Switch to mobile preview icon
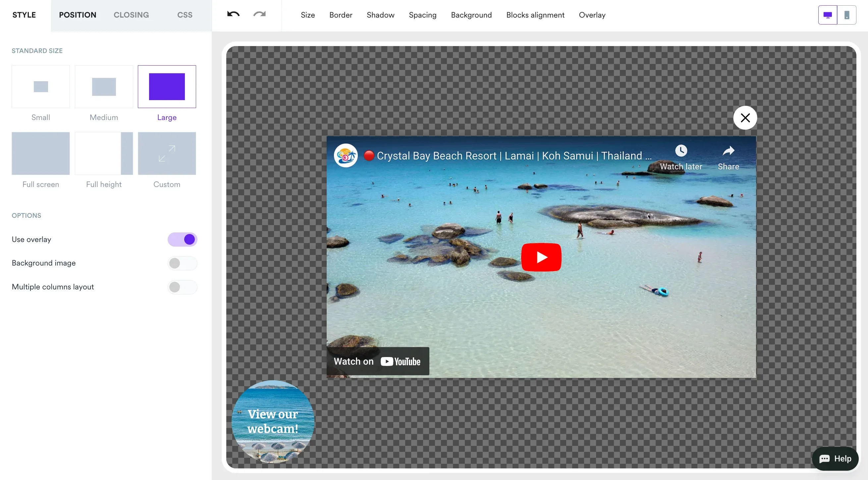Screen dimensions: 868x480 pyautogui.click(x=846, y=15)
